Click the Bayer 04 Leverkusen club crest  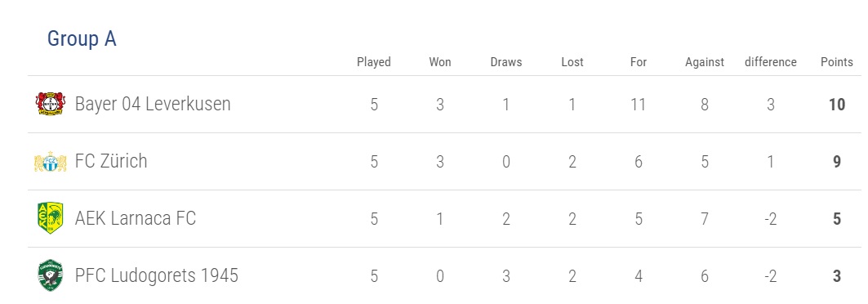51,104
